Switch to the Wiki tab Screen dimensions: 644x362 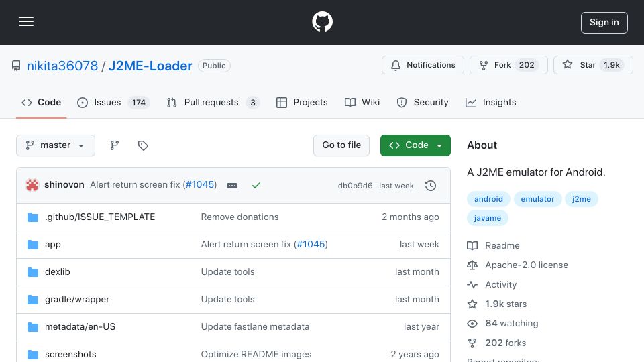click(x=362, y=102)
